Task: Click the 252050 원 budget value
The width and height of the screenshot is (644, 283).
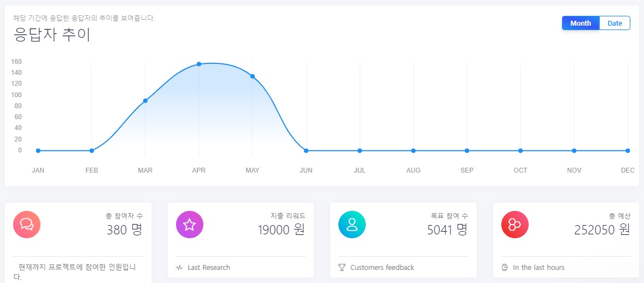Action: [602, 229]
